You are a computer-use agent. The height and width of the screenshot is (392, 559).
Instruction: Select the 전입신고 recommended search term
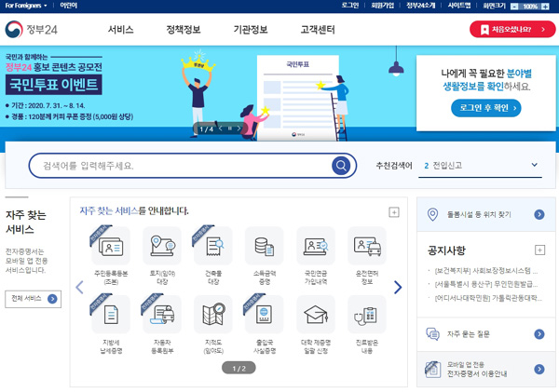447,166
